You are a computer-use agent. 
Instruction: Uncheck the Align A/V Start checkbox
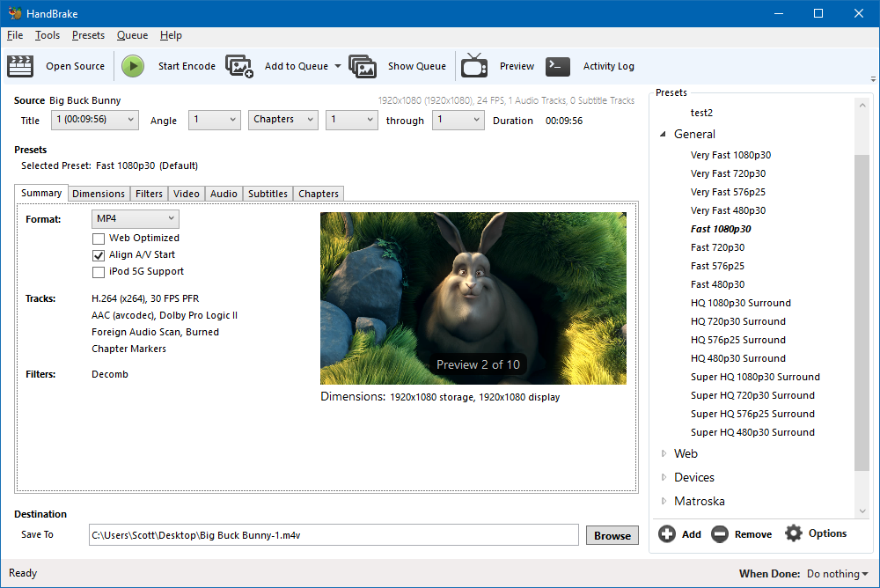[99, 255]
